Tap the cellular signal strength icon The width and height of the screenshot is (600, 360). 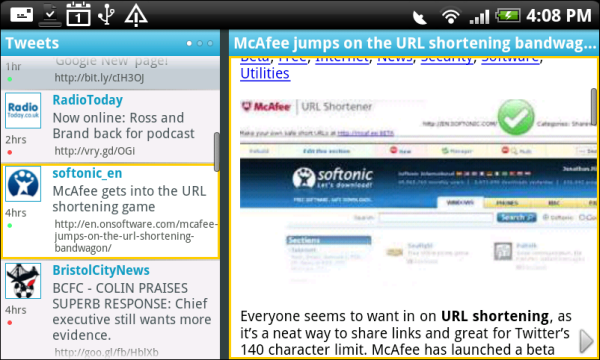(x=479, y=17)
